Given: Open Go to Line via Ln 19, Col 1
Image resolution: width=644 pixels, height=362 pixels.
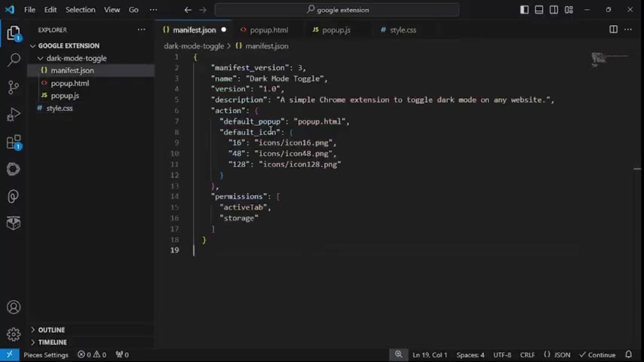Looking at the screenshot, I should point(430,354).
